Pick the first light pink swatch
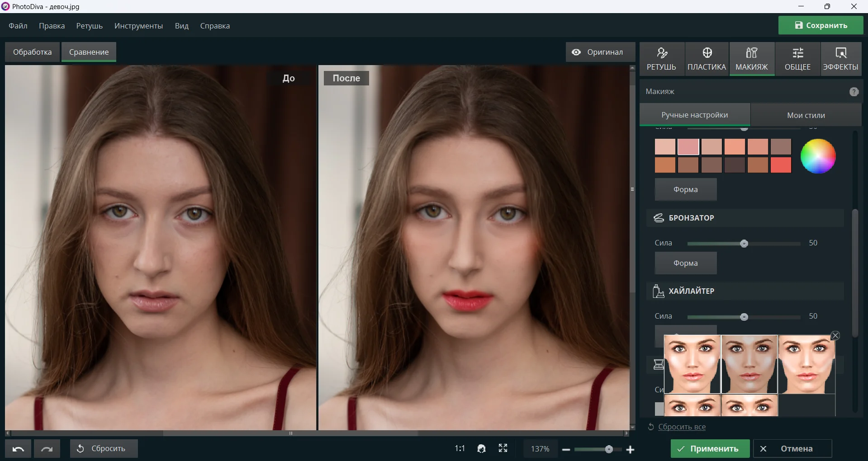 pos(665,147)
